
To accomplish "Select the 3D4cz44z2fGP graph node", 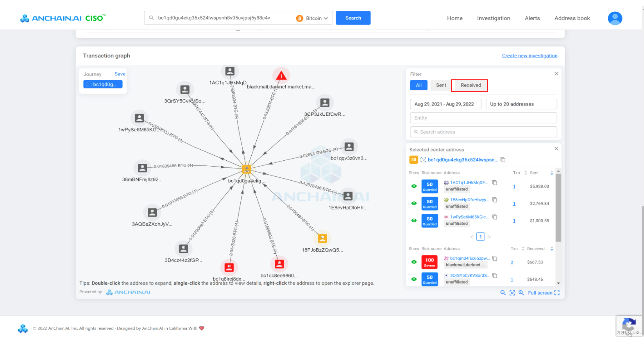I will [x=183, y=249].
